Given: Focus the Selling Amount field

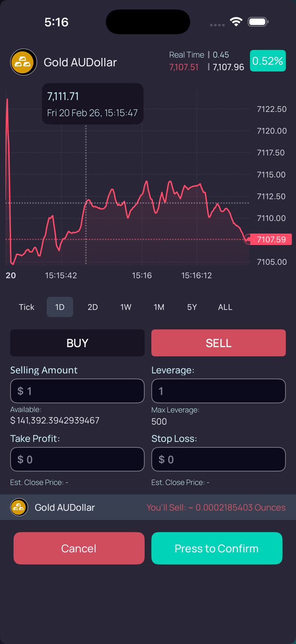Looking at the screenshot, I should (x=77, y=391).
